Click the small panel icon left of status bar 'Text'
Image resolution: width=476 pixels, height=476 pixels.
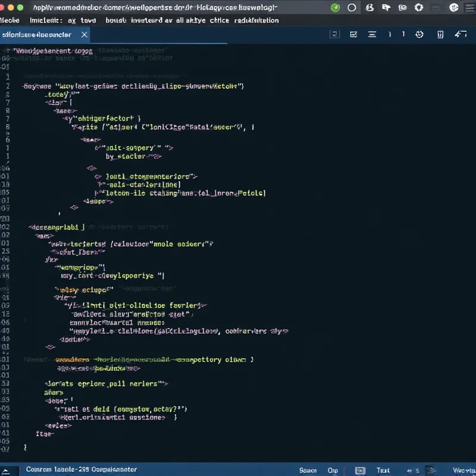pos(360,470)
